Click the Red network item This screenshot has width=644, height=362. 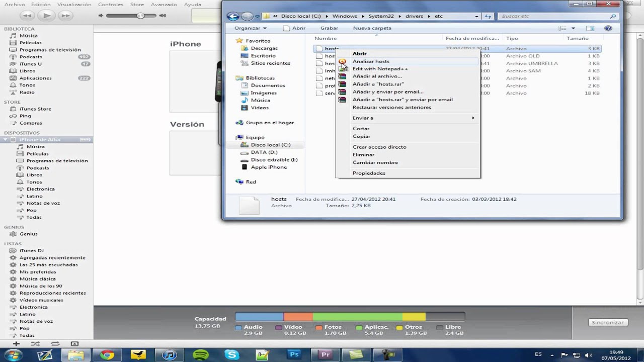(251, 182)
